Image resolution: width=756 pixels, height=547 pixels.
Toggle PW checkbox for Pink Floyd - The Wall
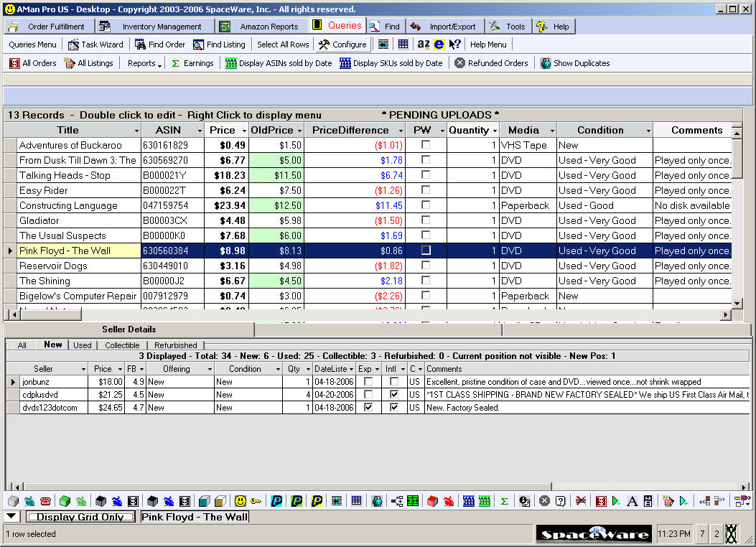[x=426, y=251]
